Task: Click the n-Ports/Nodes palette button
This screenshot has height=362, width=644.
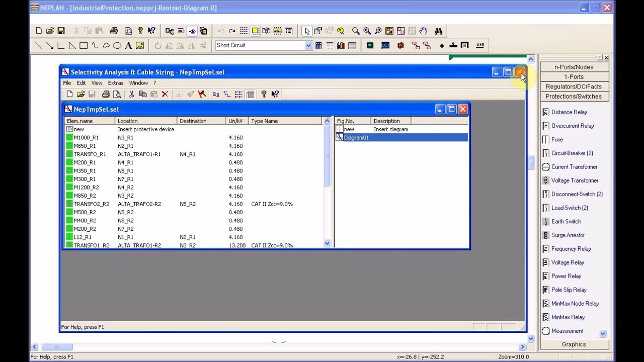Action: pos(574,67)
